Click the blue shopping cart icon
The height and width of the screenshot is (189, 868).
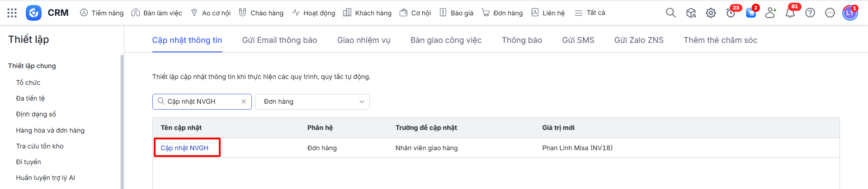750,13
